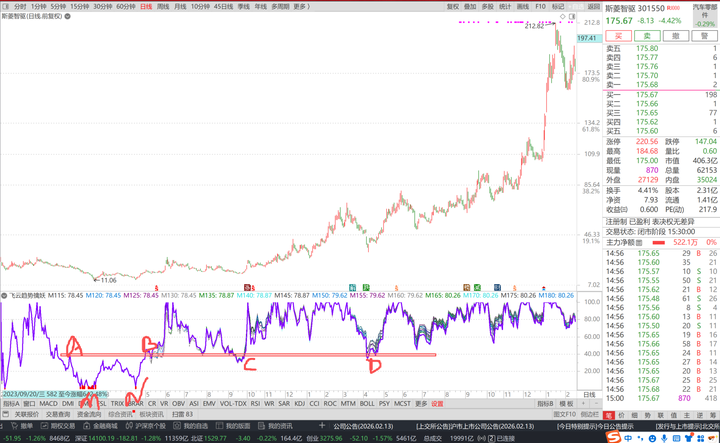Open 金融商城 in the bottom bar
Viewport: 720px width, 443px height.
click(101, 426)
